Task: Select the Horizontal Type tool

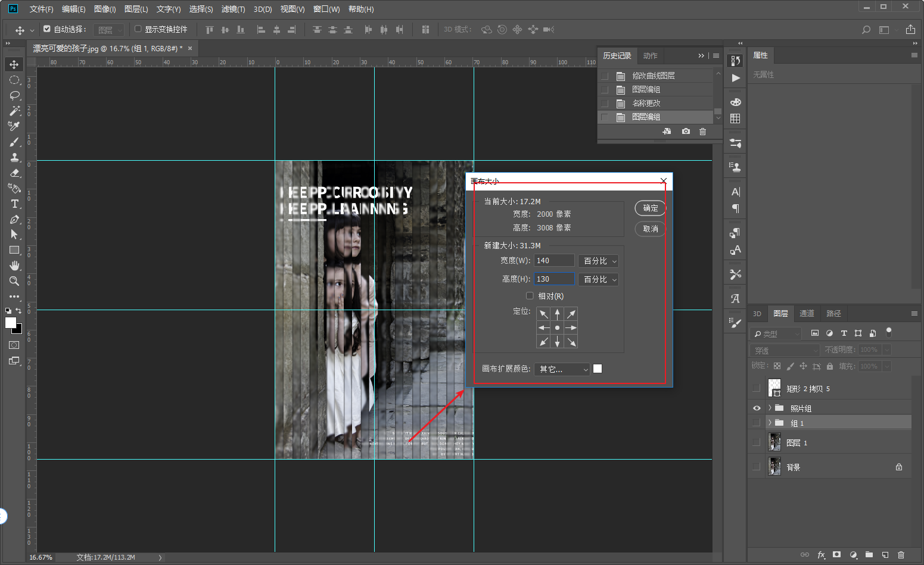Action: 14,204
